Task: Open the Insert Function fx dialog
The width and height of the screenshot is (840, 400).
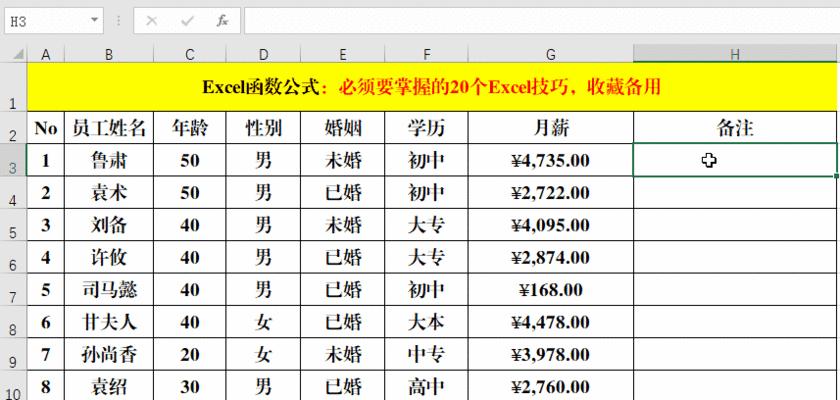Action: pos(222,21)
